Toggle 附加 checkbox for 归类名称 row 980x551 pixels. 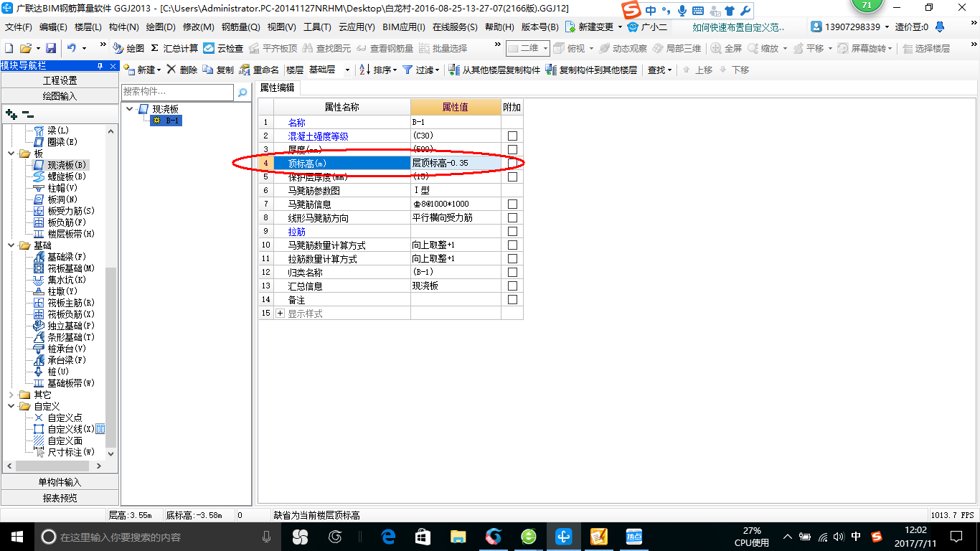coord(512,273)
